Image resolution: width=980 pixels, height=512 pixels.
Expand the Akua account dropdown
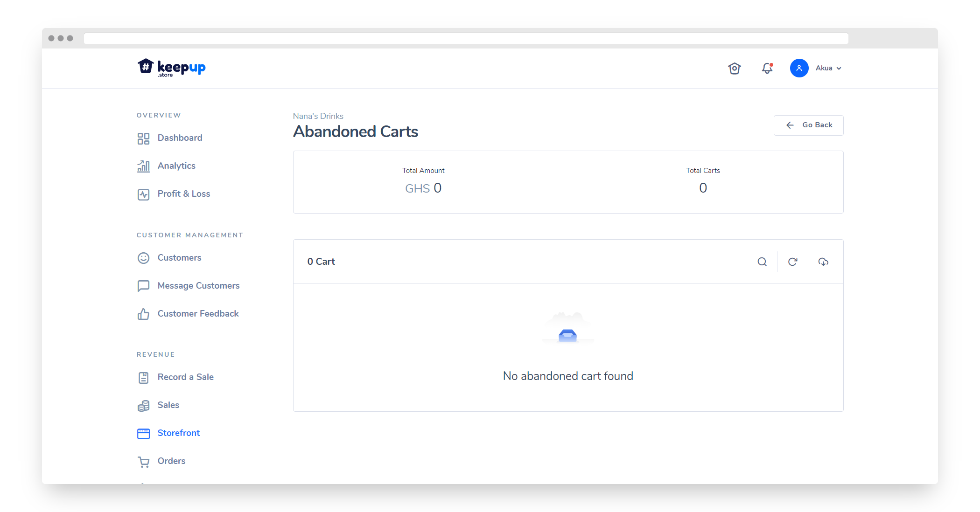click(829, 68)
